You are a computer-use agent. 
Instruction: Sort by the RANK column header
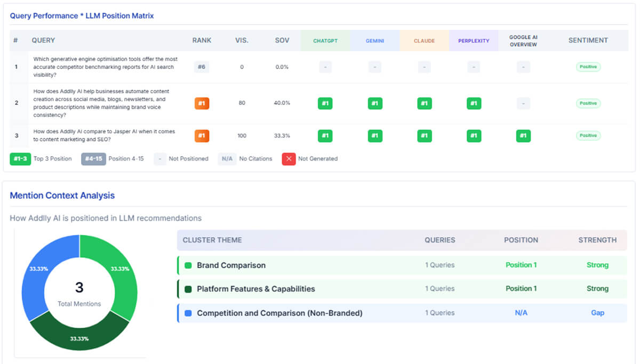coord(202,40)
